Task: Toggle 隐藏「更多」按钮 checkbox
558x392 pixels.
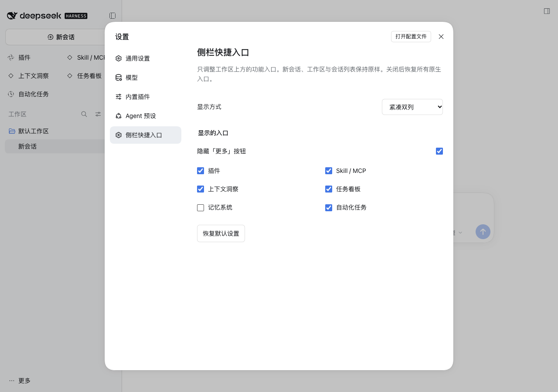Action: 439,151
